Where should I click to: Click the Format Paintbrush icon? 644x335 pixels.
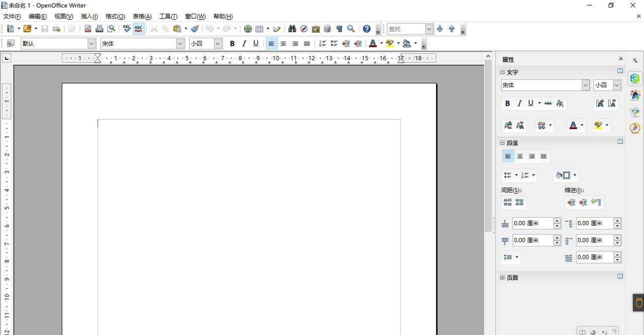[x=195, y=29]
